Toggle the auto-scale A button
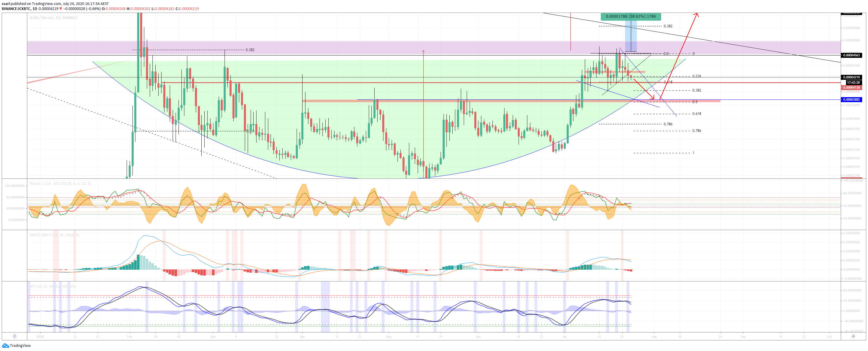 point(853,336)
